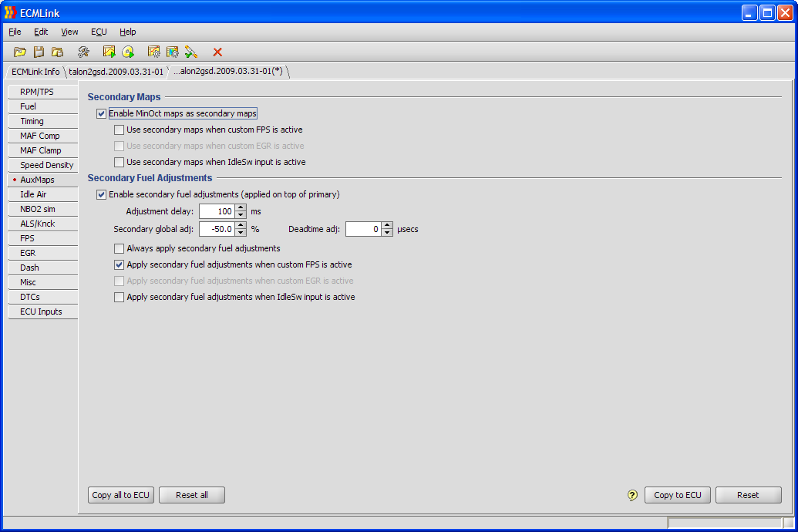Check Use secondary maps when IdleSw active
This screenshot has height=532, width=798.
pos(119,162)
